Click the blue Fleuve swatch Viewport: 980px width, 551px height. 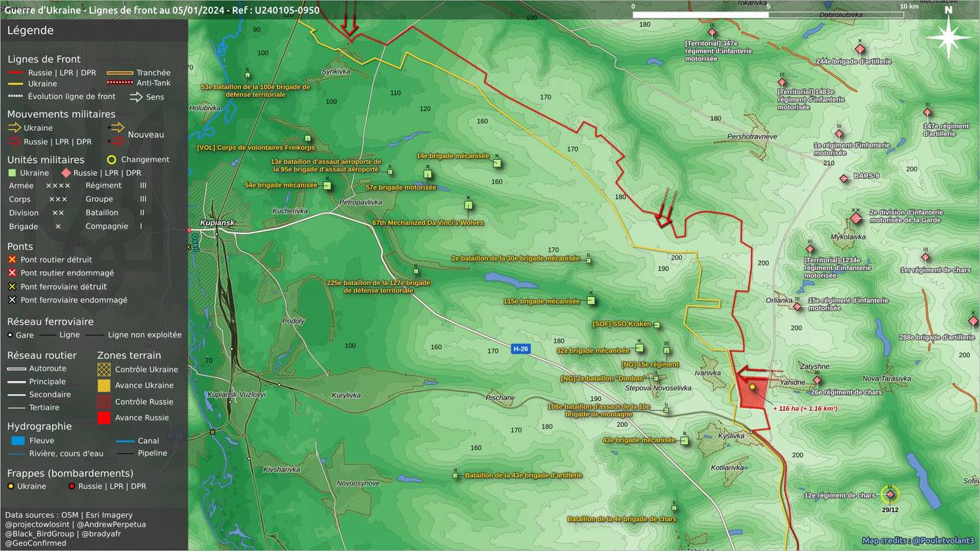18,441
